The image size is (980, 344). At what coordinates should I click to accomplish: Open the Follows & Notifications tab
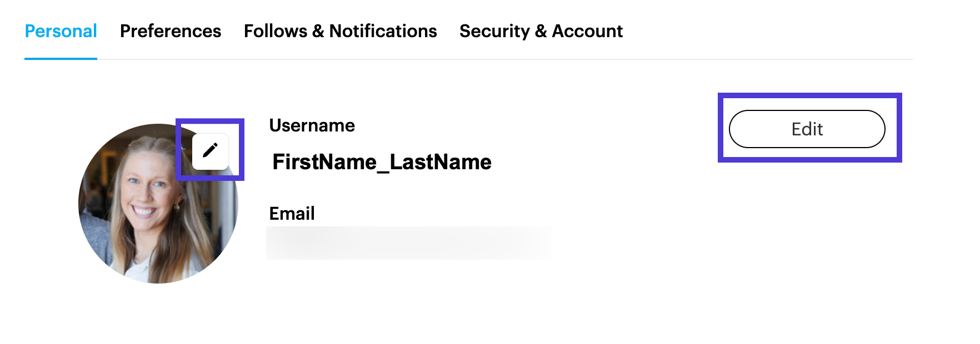[x=340, y=31]
